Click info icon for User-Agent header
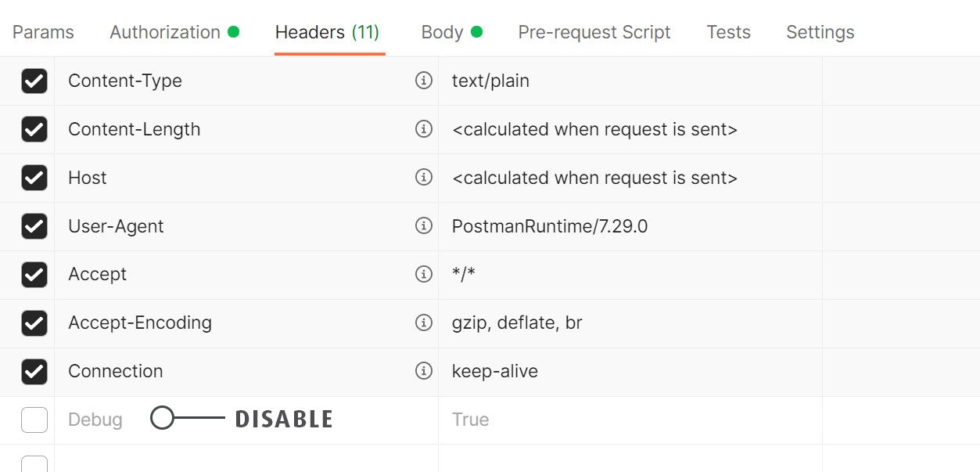Screen dimensions: 980x472 [423, 226]
